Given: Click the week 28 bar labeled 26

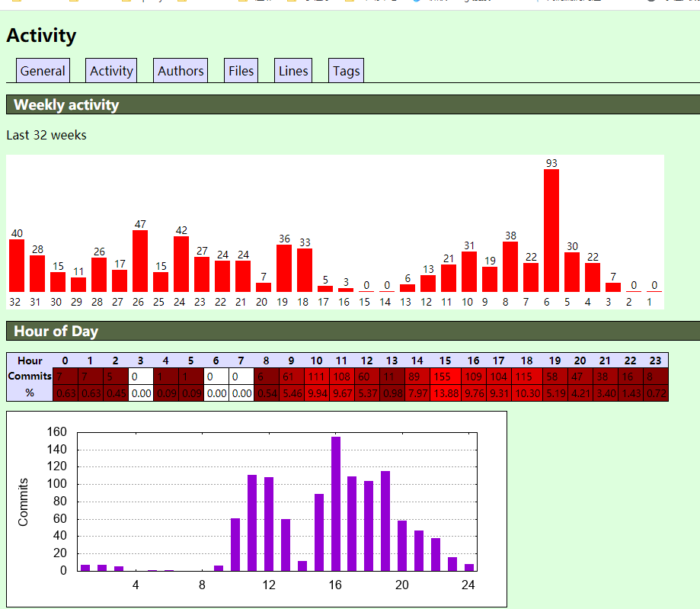Looking at the screenshot, I should coord(99,275).
